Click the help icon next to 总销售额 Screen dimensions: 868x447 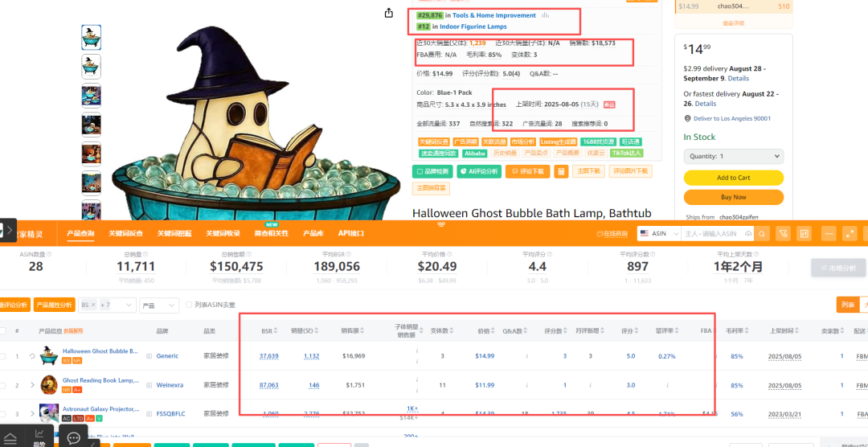pos(248,254)
